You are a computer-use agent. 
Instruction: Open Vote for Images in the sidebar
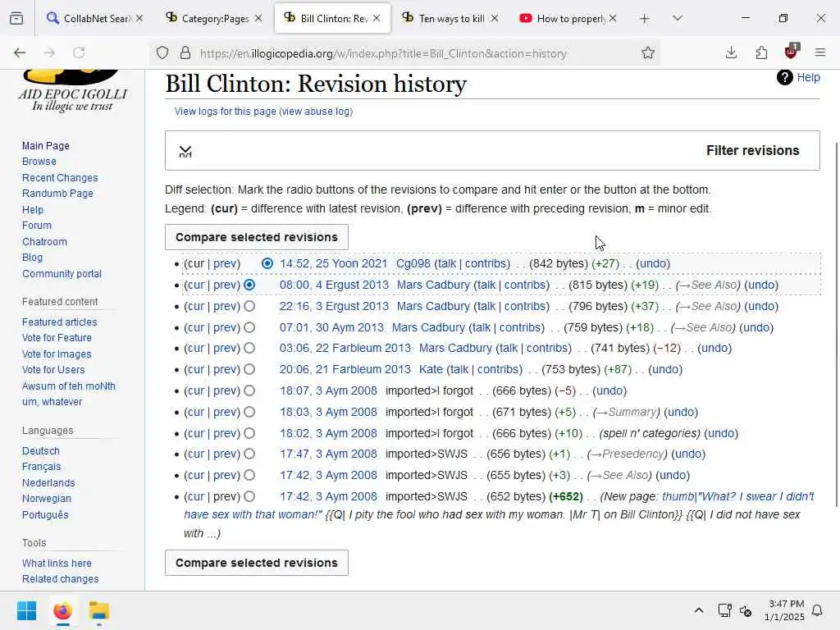click(57, 354)
